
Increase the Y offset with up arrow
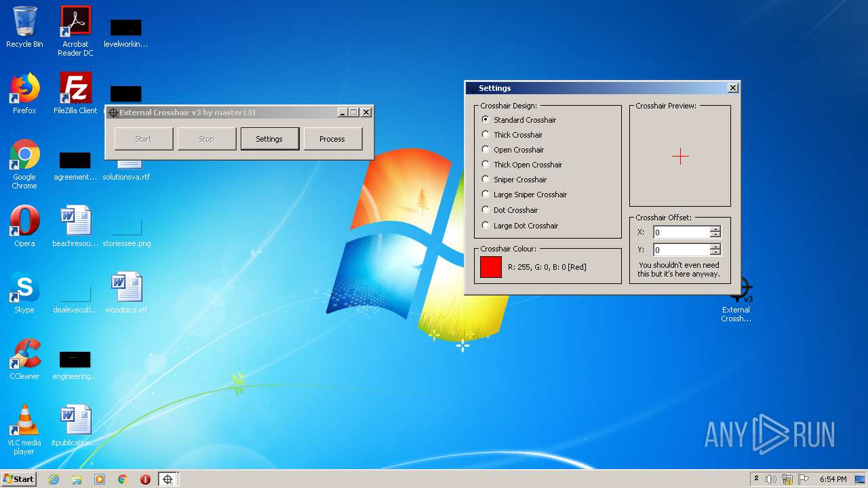point(715,247)
